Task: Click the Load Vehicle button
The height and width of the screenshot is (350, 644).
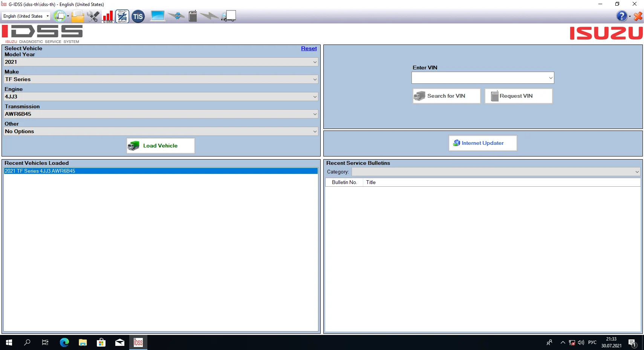Action: coord(161,146)
